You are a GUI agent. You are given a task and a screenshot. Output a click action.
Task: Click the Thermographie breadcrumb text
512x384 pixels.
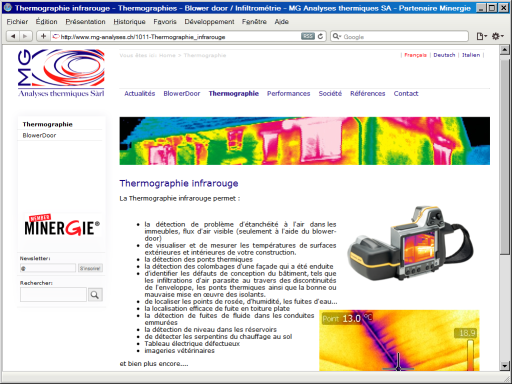coord(205,55)
